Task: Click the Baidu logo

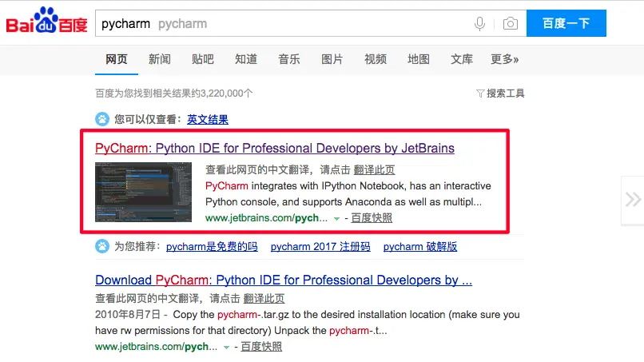Action: 46,20
